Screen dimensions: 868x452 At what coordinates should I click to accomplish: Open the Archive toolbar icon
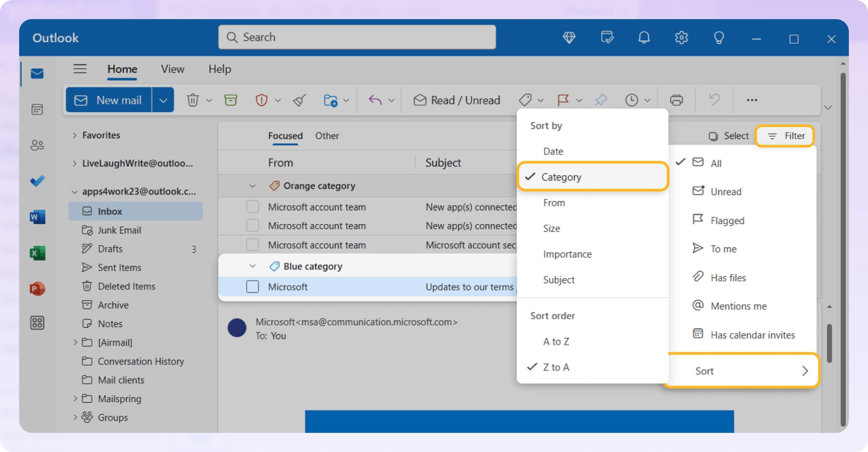coord(230,100)
